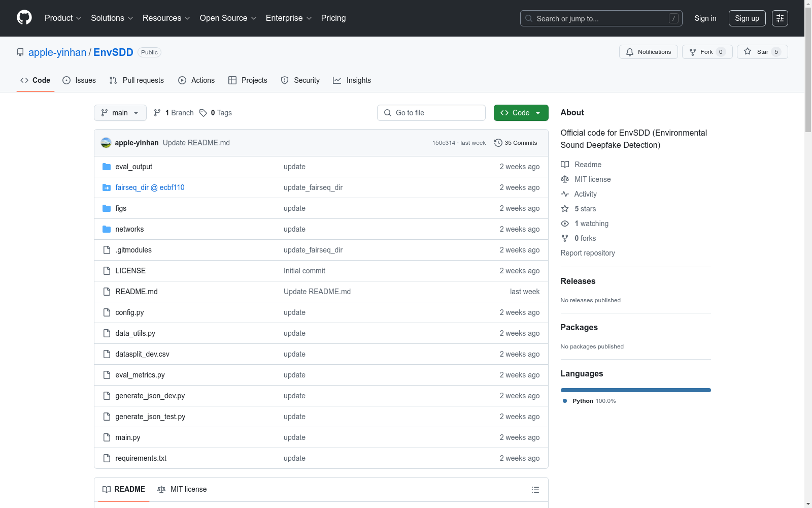
Task: Click the magnifier icon in search bar
Action: pos(529,18)
